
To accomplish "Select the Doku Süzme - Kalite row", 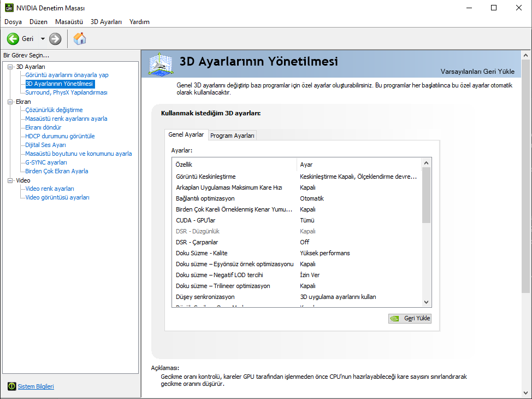I will point(297,253).
